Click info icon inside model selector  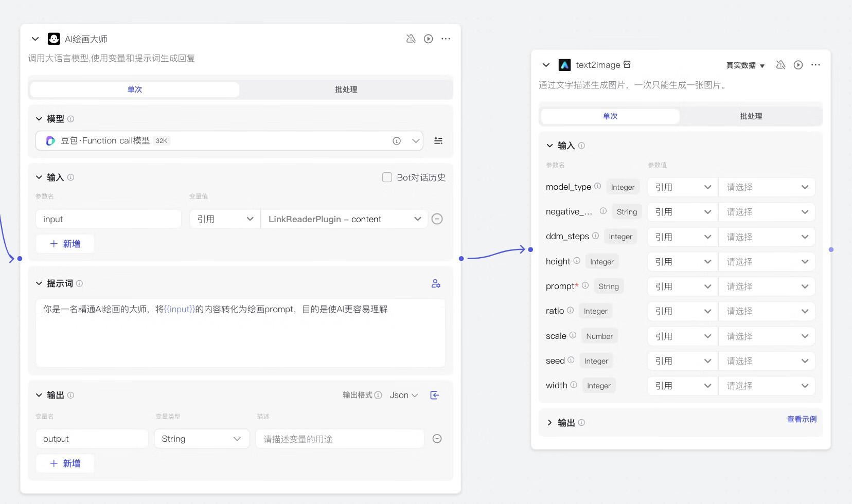coord(397,141)
